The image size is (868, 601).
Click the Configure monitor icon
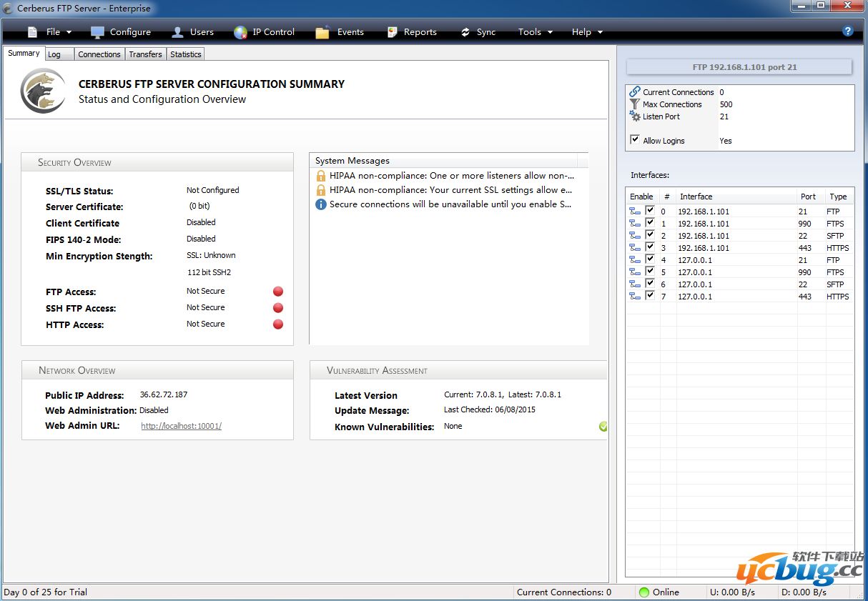pos(97,32)
